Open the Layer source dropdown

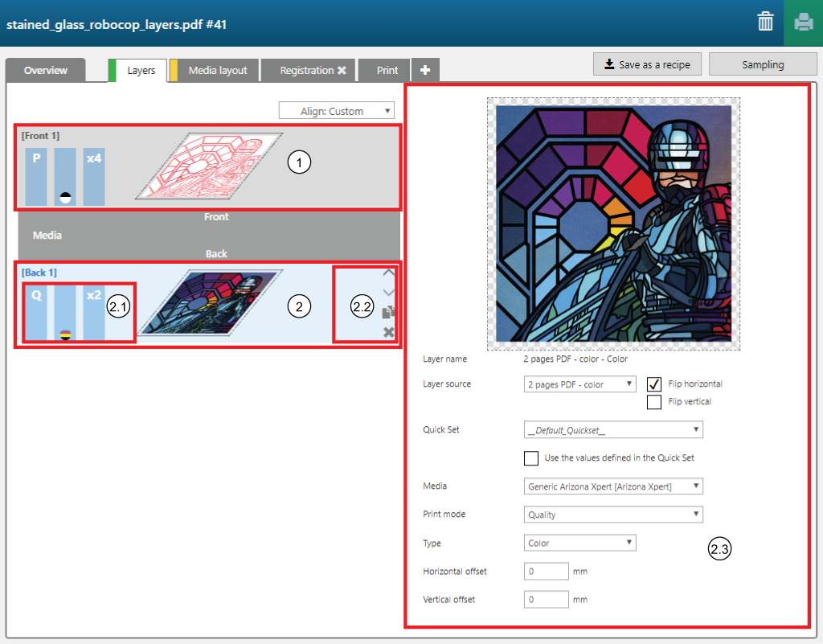click(x=580, y=384)
